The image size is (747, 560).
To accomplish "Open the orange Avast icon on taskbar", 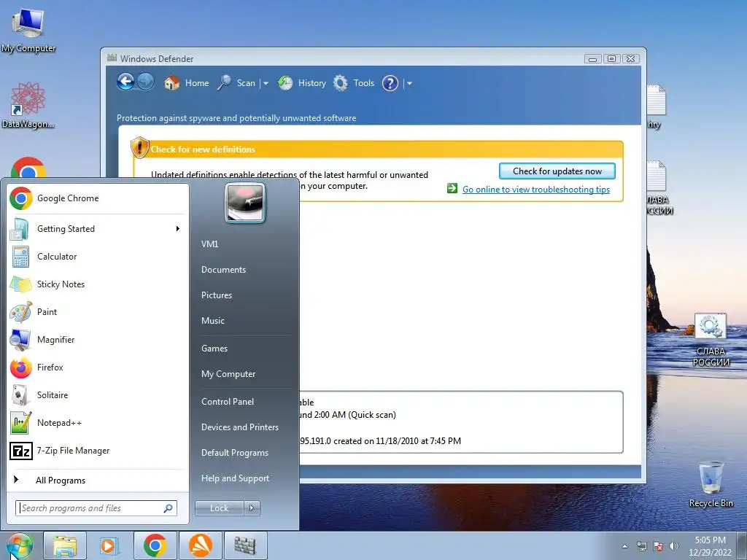I will [200, 545].
